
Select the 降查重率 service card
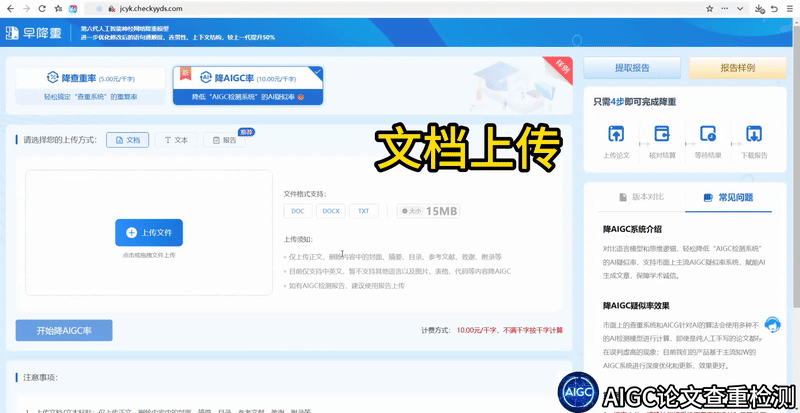tap(91, 86)
